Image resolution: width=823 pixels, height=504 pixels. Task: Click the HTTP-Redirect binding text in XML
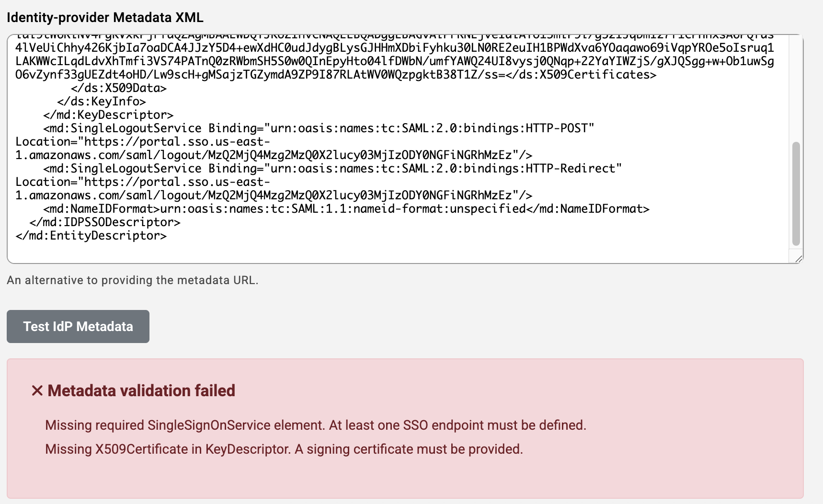click(x=573, y=169)
